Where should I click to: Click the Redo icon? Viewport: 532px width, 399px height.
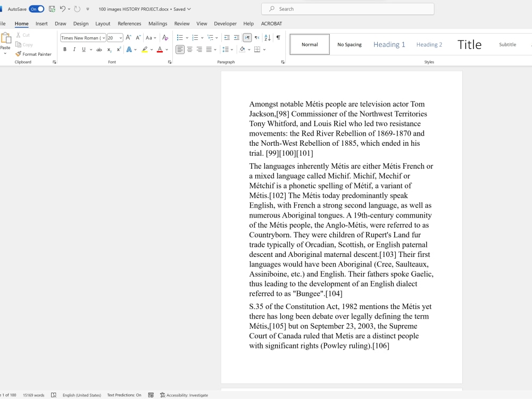pyautogui.click(x=77, y=9)
